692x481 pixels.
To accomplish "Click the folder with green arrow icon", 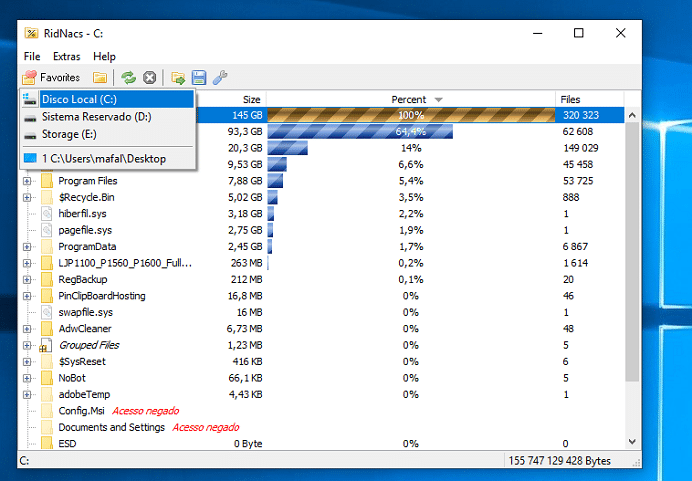I will coord(178,78).
